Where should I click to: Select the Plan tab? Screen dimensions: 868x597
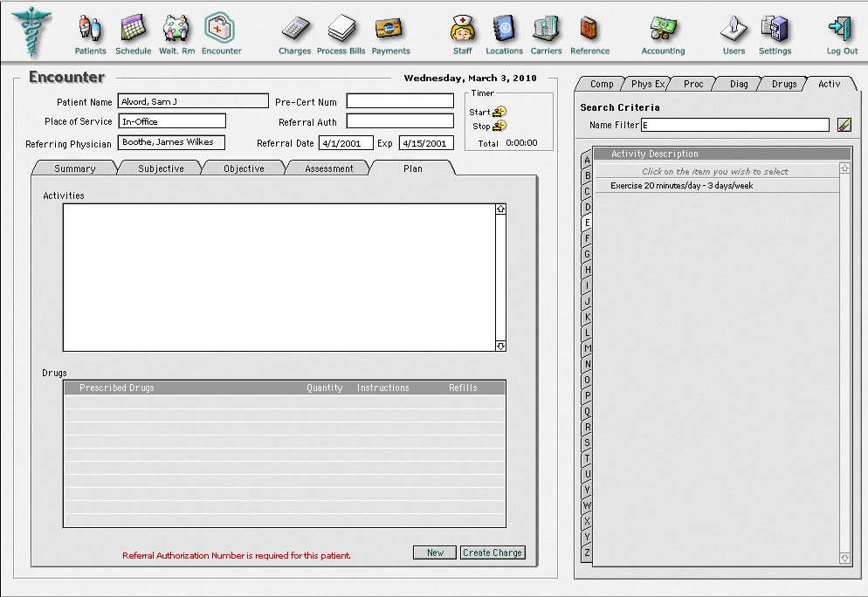(412, 168)
